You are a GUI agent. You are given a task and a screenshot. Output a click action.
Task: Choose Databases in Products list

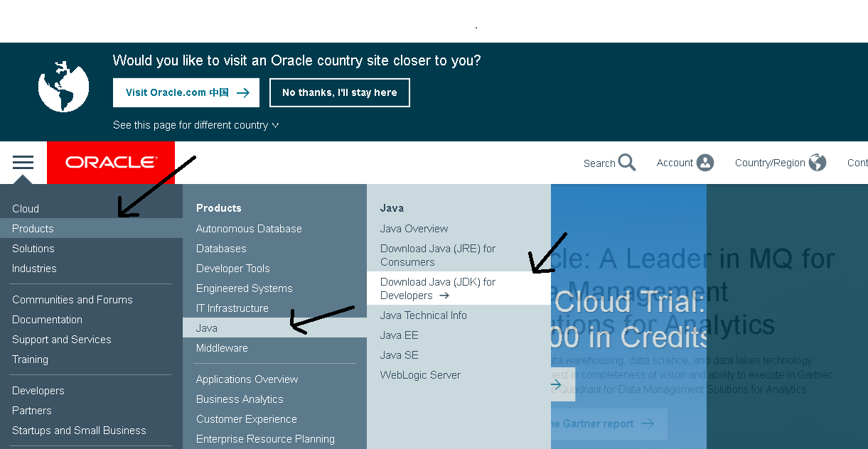point(221,248)
